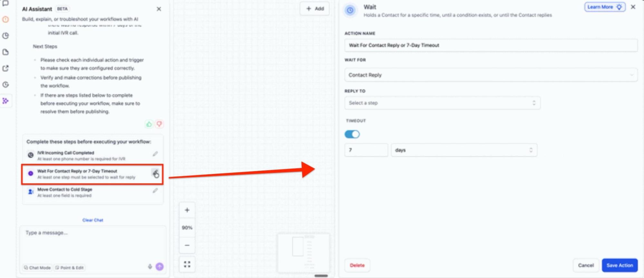Zoom out on the workflow canvas
The image size is (644, 278).
point(187,245)
